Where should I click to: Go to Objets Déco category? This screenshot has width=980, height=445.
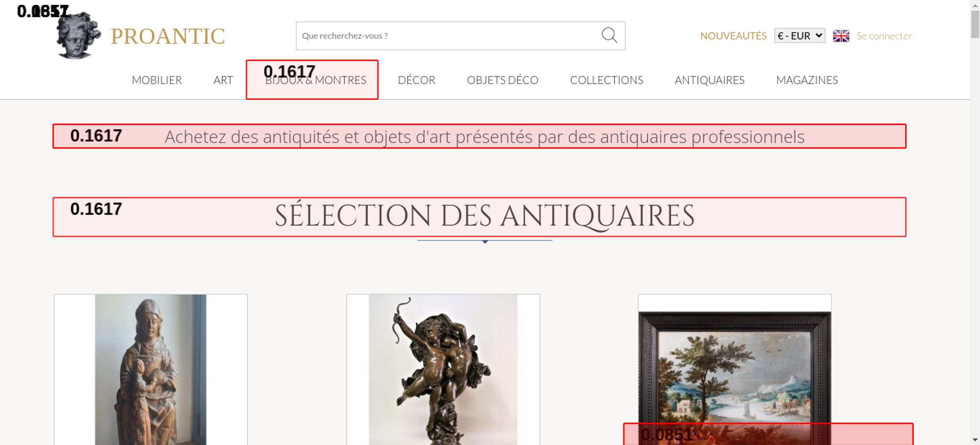tap(502, 80)
